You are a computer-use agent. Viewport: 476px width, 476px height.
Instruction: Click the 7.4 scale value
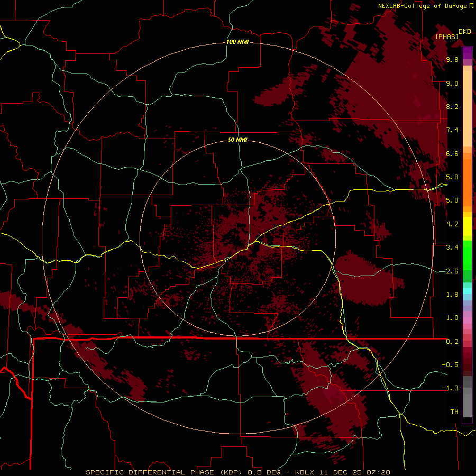(452, 130)
